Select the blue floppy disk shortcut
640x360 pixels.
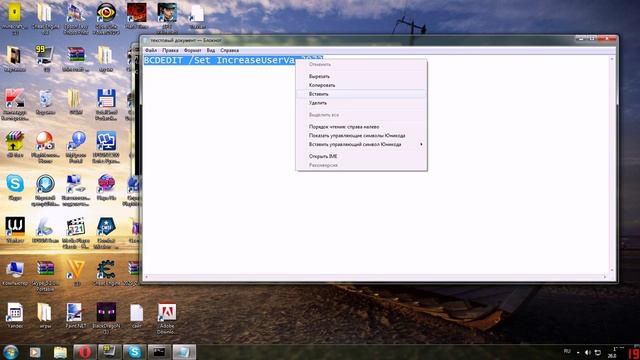pyautogui.click(x=106, y=104)
